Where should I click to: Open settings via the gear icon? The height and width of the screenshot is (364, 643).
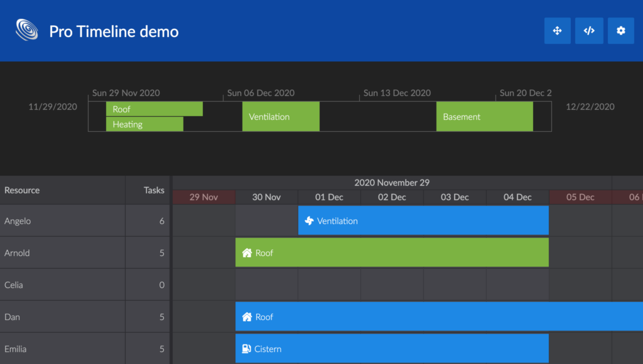[620, 30]
